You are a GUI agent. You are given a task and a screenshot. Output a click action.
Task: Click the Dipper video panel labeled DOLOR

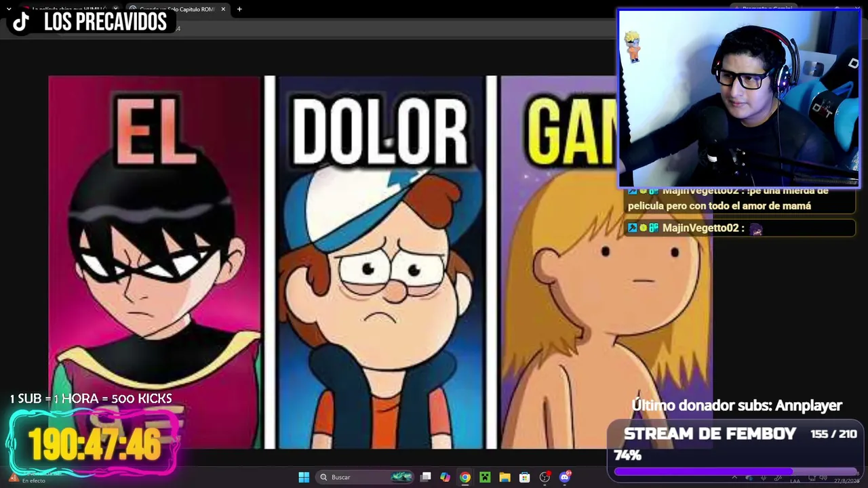coord(381,262)
